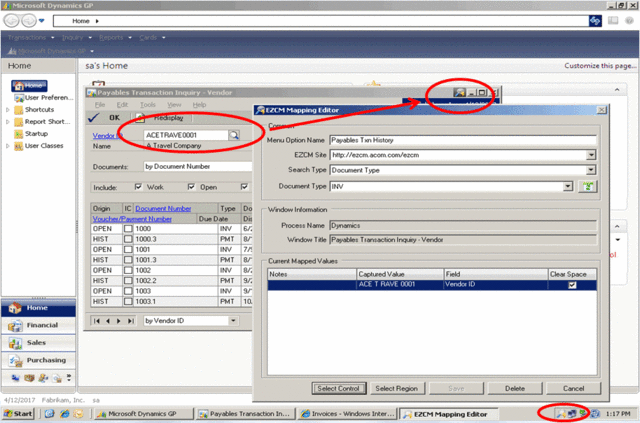Select the Startup folder in navigation tree
The image size is (640, 423).
31,134
